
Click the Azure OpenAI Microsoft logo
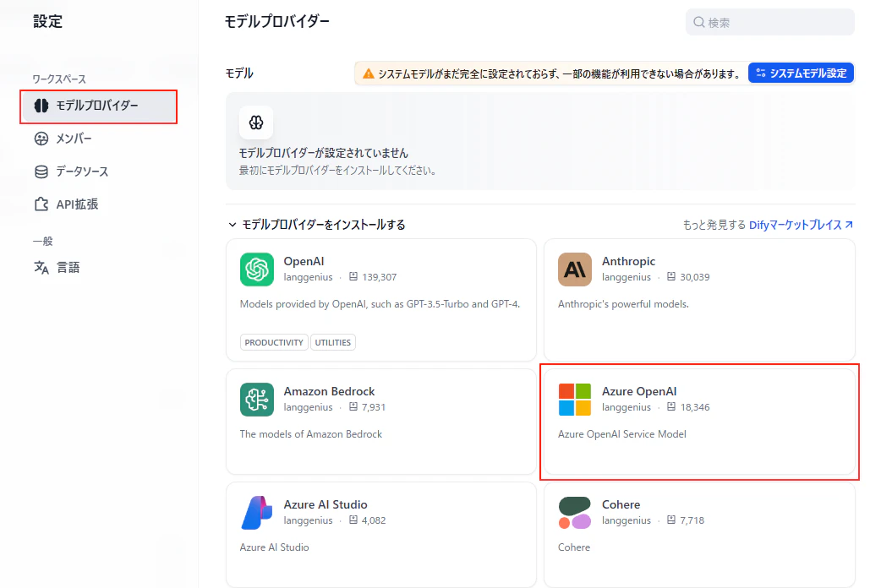(575, 400)
